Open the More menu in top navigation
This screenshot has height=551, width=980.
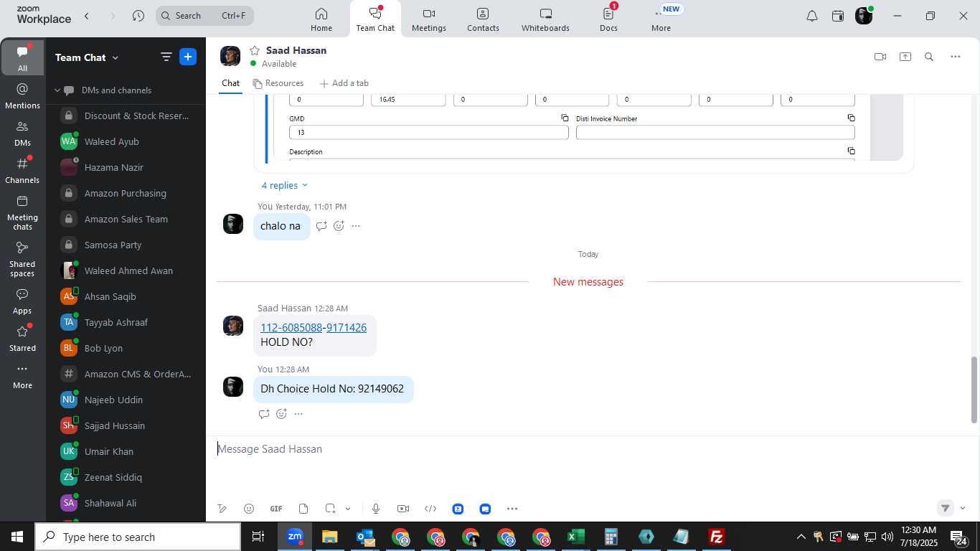tap(661, 19)
